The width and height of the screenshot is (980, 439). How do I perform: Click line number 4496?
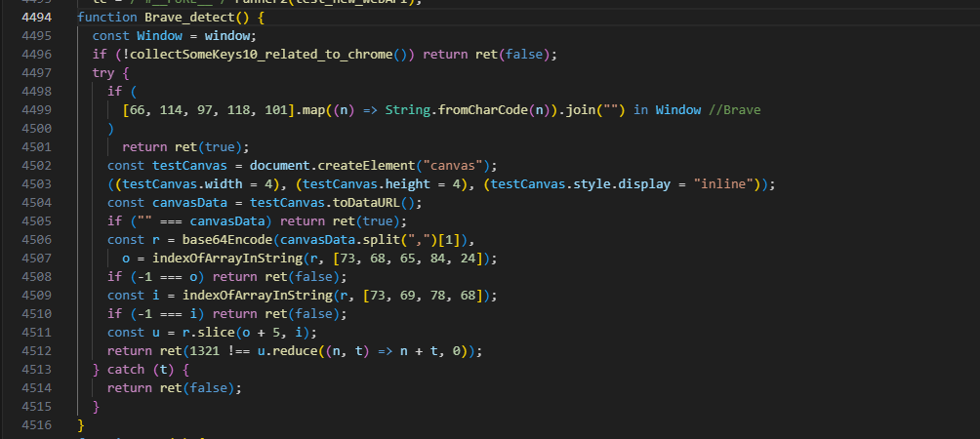(36, 55)
